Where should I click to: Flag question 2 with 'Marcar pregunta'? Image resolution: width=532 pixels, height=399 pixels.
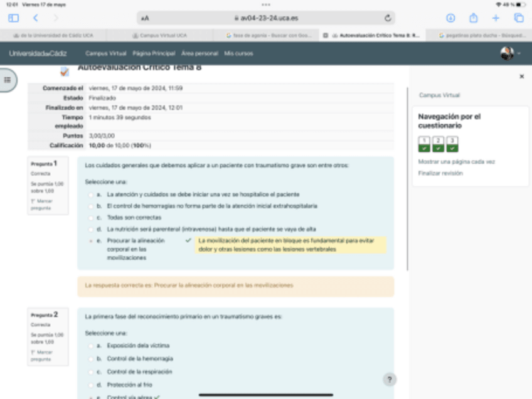(x=42, y=356)
